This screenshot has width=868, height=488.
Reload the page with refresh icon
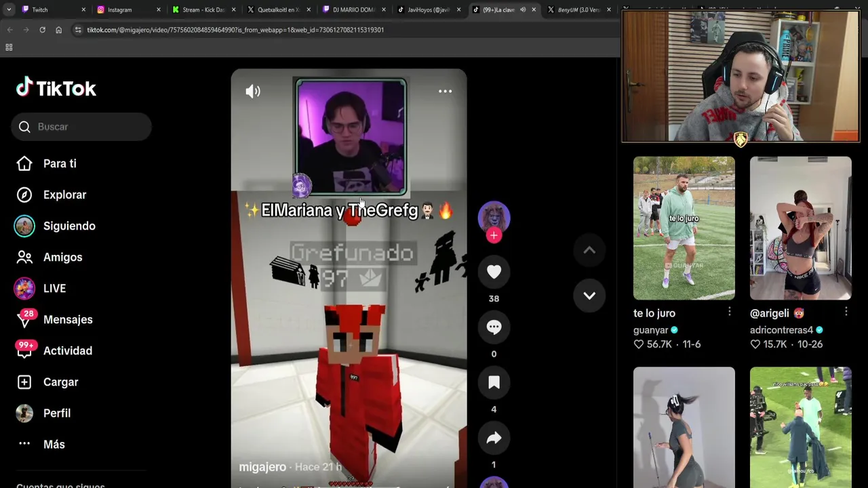pos(42,30)
